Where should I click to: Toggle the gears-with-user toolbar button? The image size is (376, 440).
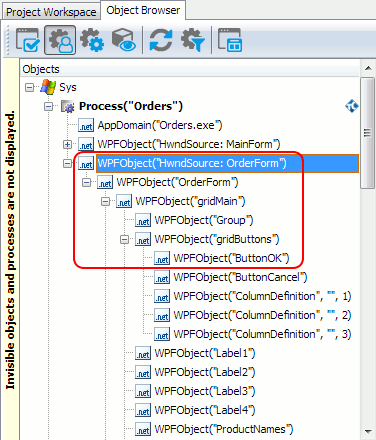click(x=60, y=40)
